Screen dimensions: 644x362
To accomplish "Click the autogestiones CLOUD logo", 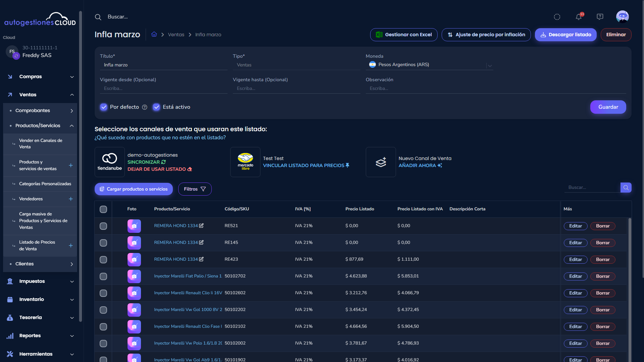I will pos(40,19).
